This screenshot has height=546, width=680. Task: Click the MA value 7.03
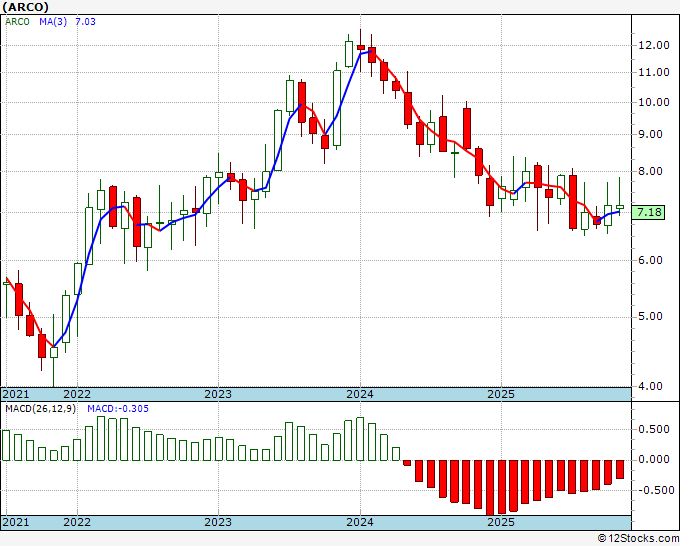point(85,22)
